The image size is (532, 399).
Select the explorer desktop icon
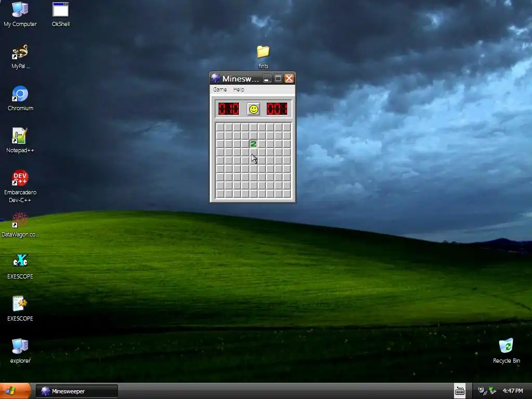click(20, 351)
